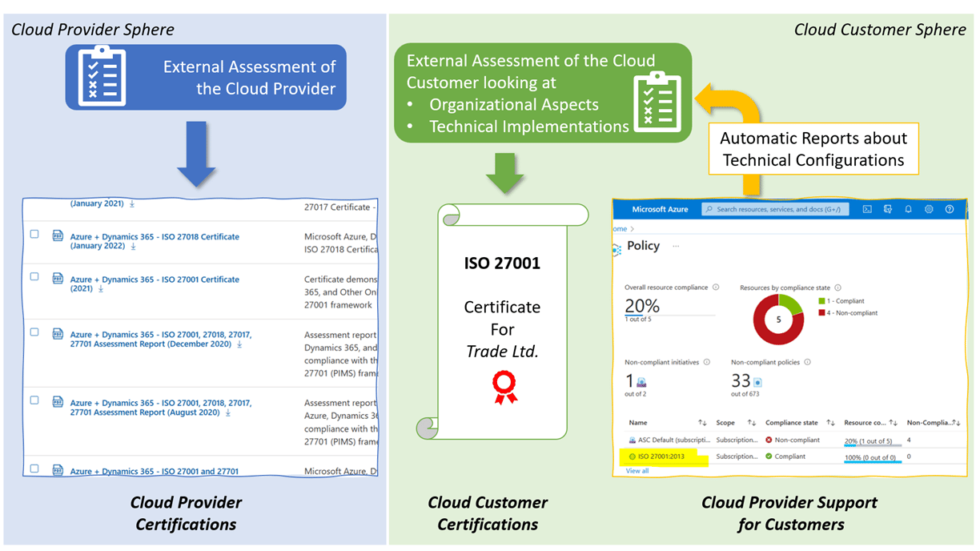Open Assessment Report (August 2020) link
The image size is (980, 551).
click(161, 408)
